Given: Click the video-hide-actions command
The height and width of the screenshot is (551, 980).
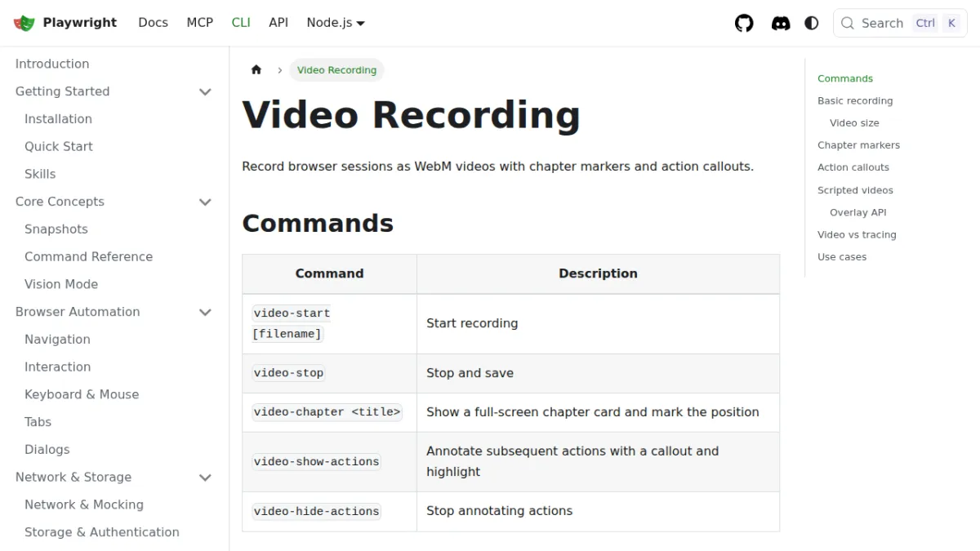Looking at the screenshot, I should coord(317,512).
